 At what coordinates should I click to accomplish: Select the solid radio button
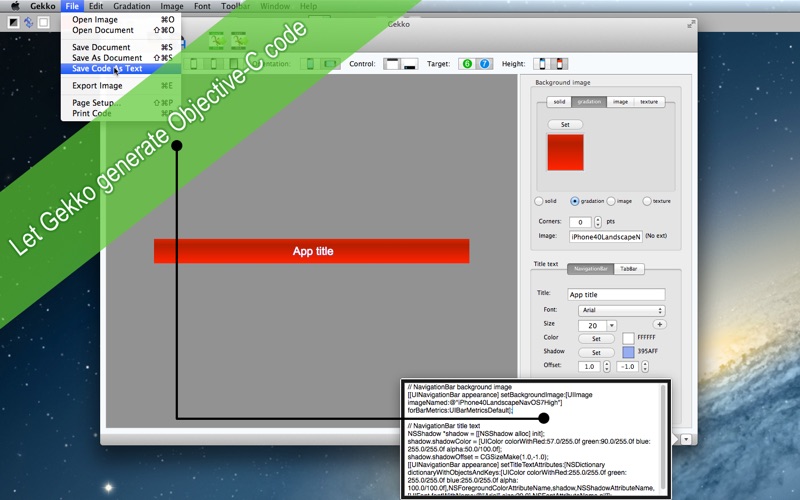tap(539, 201)
